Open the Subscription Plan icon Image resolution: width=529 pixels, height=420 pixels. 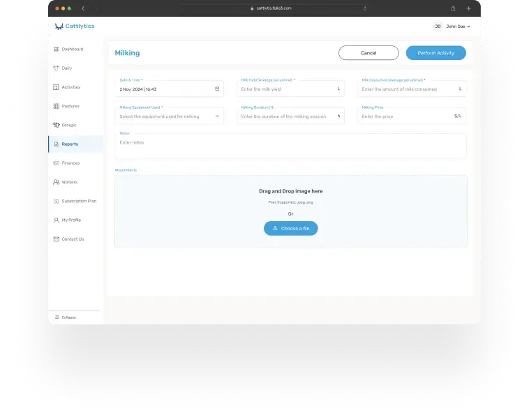(x=56, y=201)
